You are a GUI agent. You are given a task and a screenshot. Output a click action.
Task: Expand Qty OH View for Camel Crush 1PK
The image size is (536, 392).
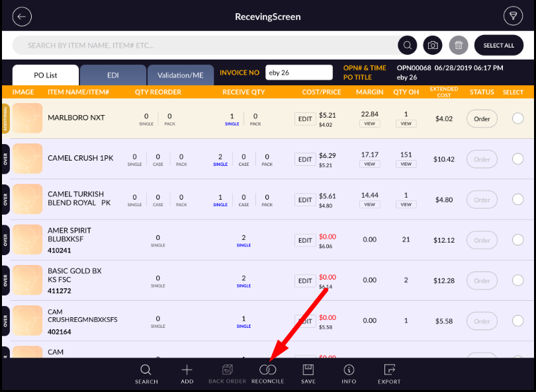pos(406,164)
